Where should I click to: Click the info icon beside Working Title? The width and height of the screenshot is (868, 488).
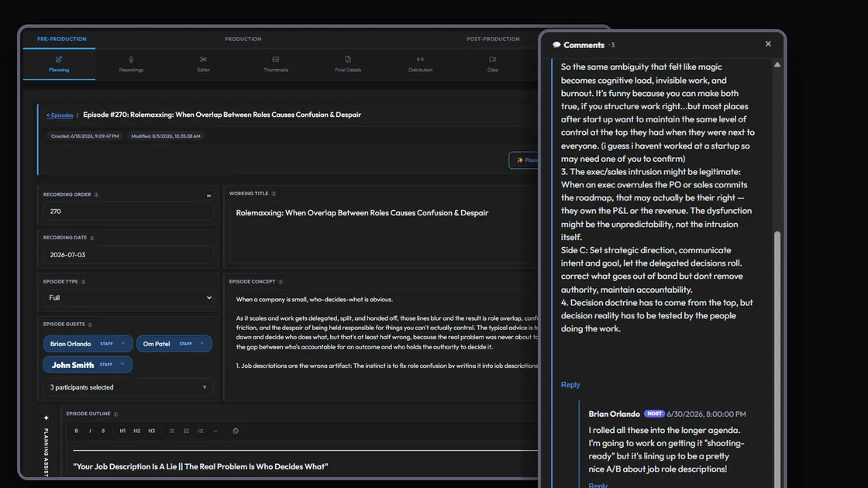point(274,194)
